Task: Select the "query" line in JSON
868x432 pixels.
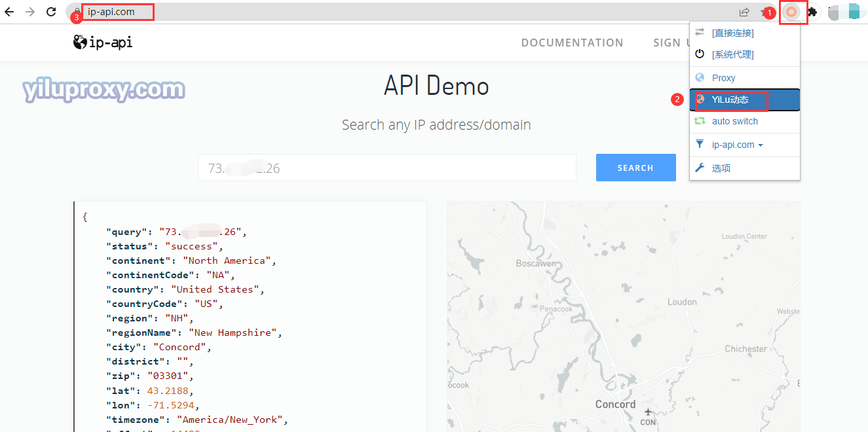Action: coord(176,232)
